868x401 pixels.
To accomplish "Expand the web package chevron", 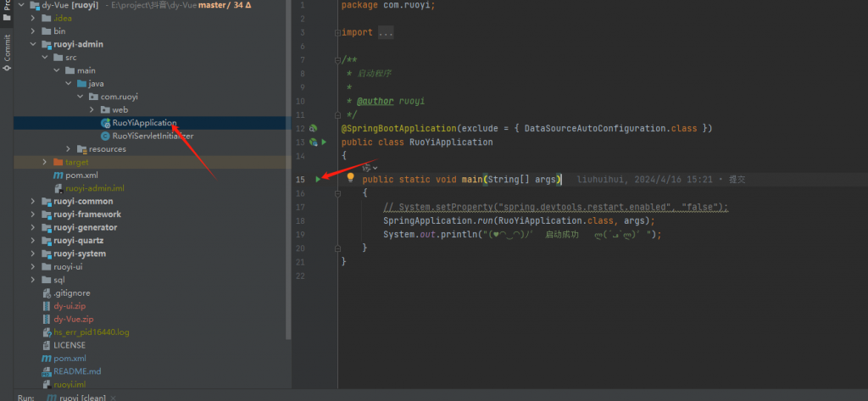I will pyautogui.click(x=92, y=109).
